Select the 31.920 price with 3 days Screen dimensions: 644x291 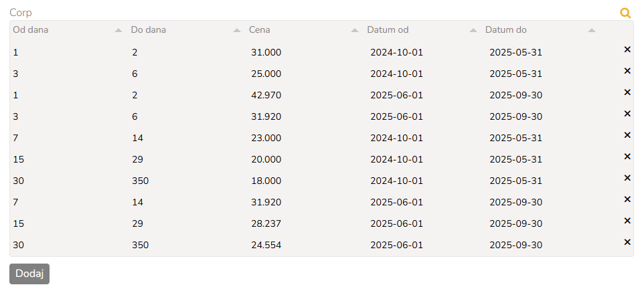pyautogui.click(x=266, y=116)
